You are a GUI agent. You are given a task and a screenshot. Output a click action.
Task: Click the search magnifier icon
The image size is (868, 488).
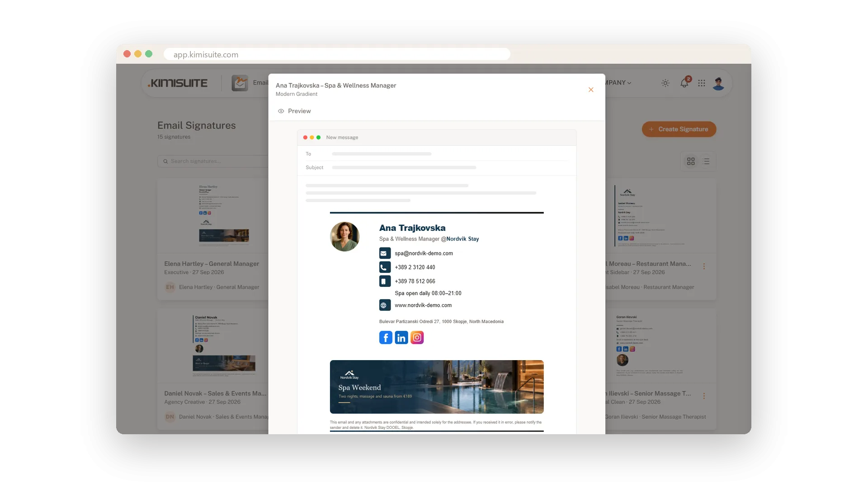[x=165, y=161]
